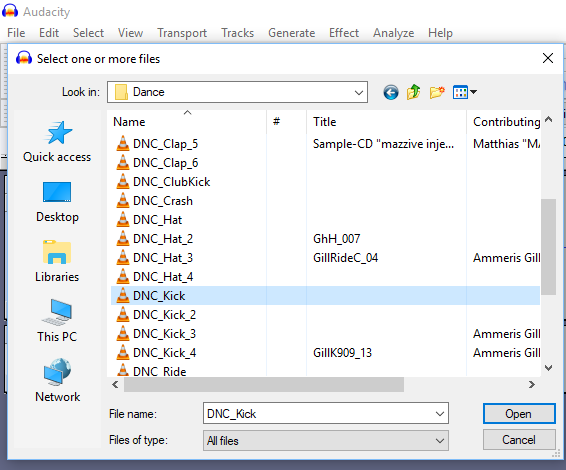Select Desktop in the places sidebar
The image size is (566, 470).
point(57,202)
